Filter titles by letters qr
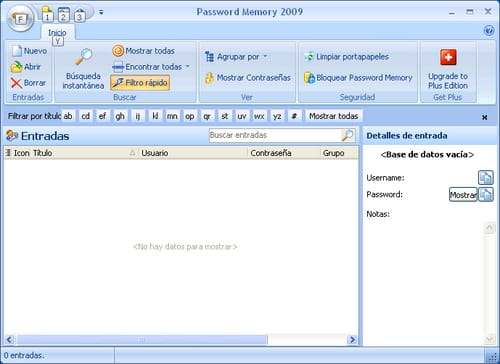Screen dimensions: 500x364 pyautogui.click(x=207, y=116)
